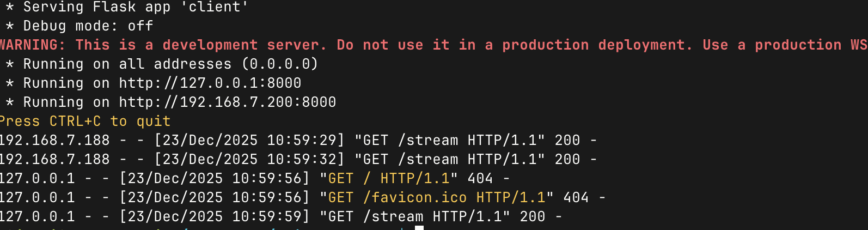Click the yellow "GET /favicon.ico HTTP/1.1" request
The image size is (868, 230).
pos(437,197)
